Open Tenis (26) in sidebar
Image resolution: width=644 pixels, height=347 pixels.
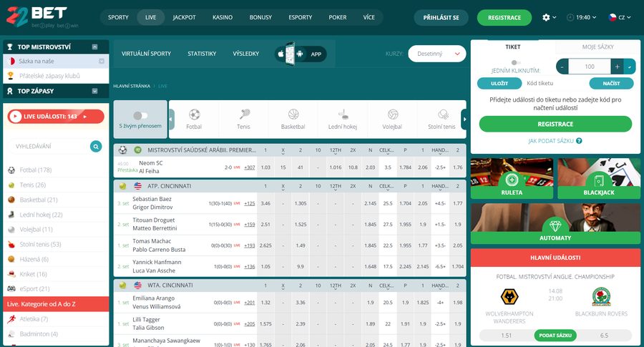point(56,185)
